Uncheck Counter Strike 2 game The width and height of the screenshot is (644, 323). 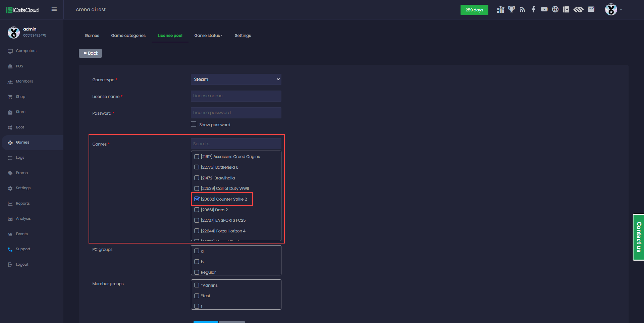click(x=197, y=199)
